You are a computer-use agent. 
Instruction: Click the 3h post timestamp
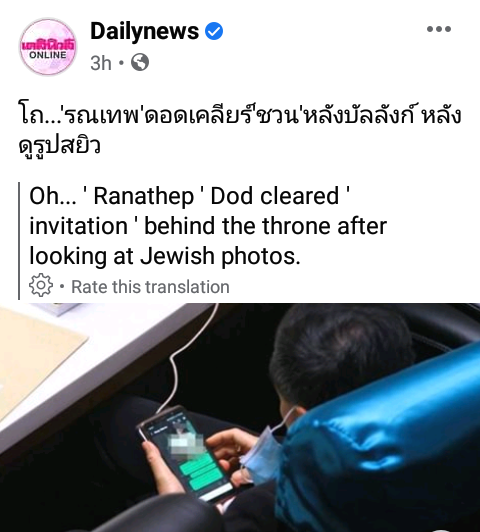coord(101,63)
